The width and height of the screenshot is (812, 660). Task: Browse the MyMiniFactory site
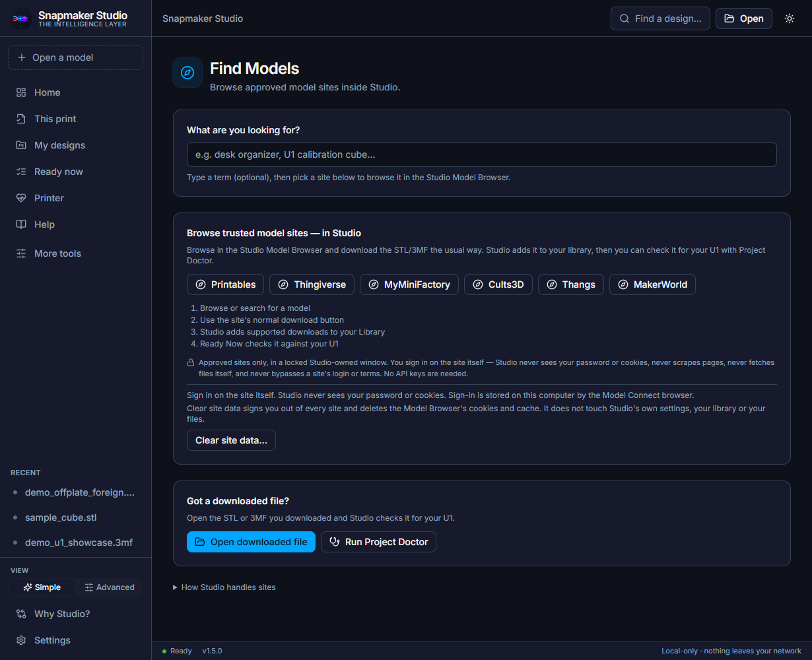click(409, 284)
